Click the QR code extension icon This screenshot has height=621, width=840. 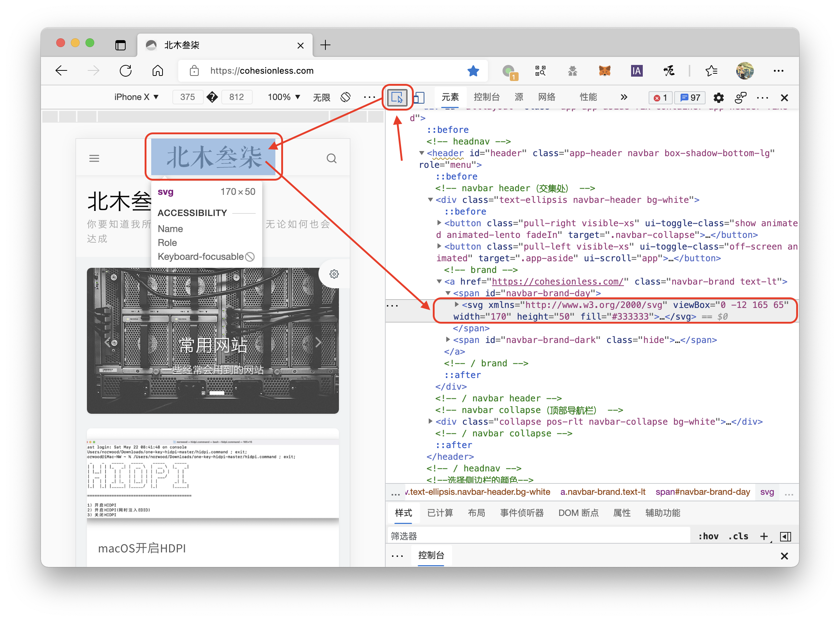540,71
